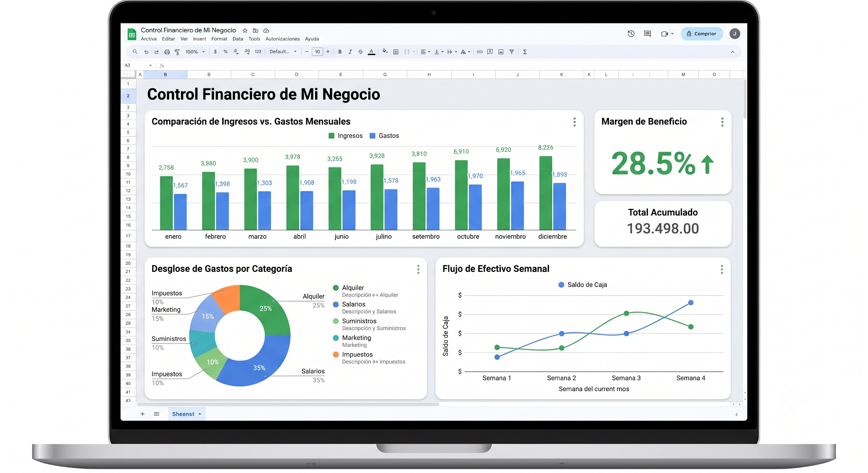Click the redo arrow
868x473 pixels.
pos(156,52)
